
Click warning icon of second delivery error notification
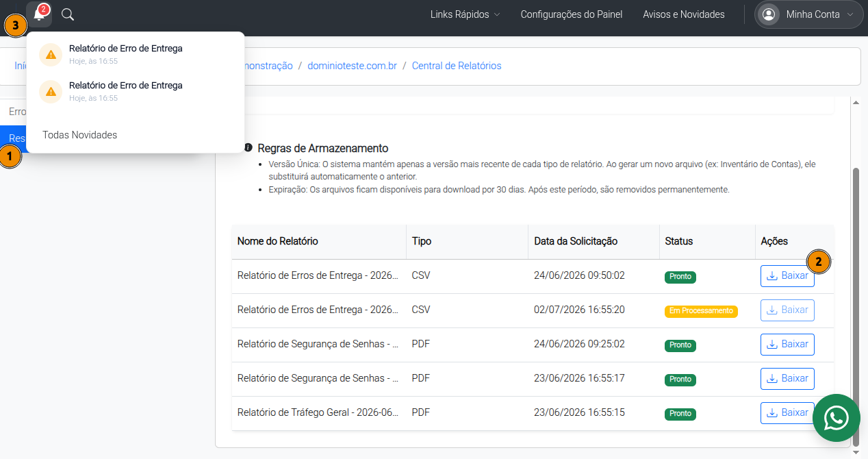tap(51, 92)
